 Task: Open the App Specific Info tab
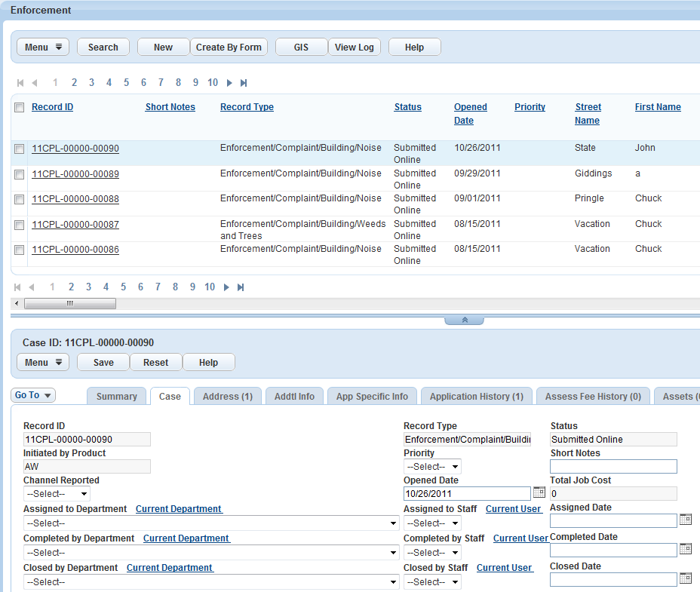click(x=372, y=397)
